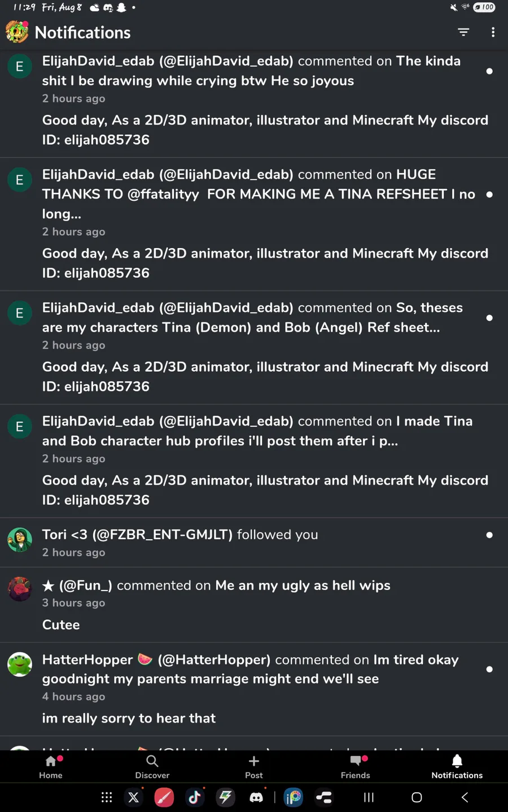Tap the Android back navigation arrow

point(465,797)
